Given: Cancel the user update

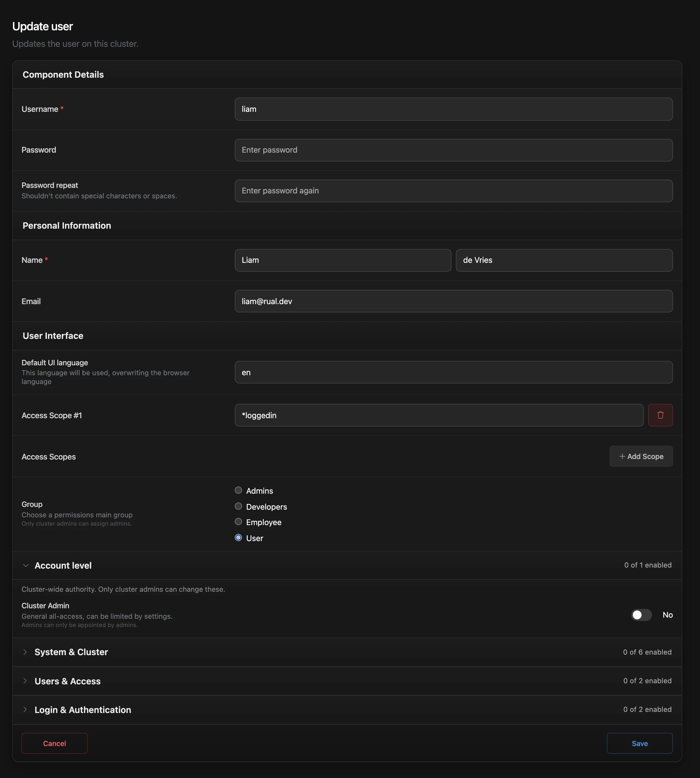Looking at the screenshot, I should (55, 743).
